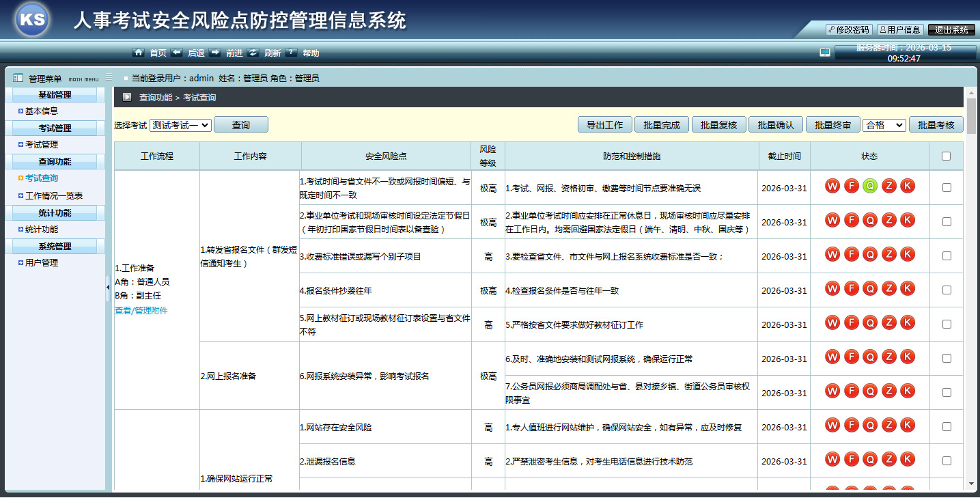Screen dimensions: 980x498
Task: Click the 刷新 refresh icon
Action: pos(253,53)
